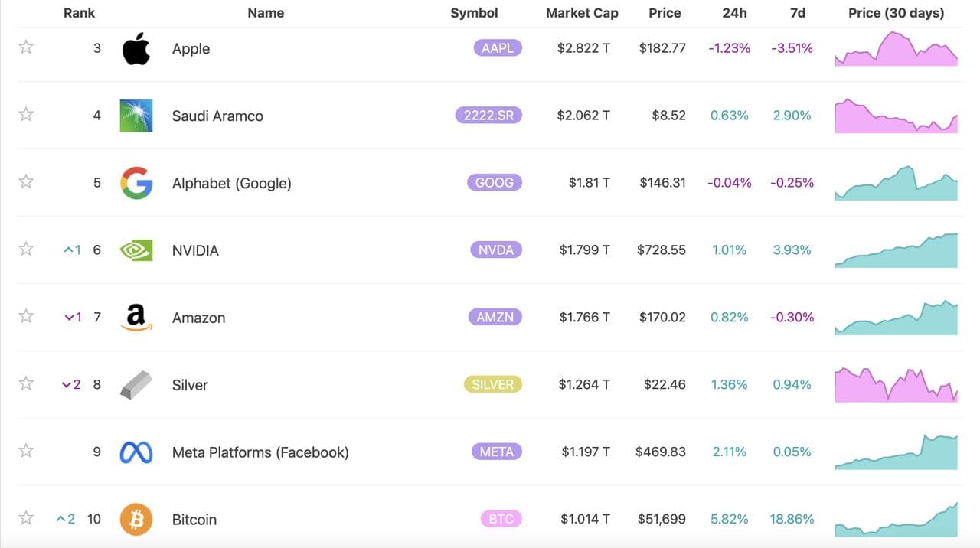Image resolution: width=980 pixels, height=548 pixels.
Task: Click the Apple logo icon
Action: pos(136,49)
